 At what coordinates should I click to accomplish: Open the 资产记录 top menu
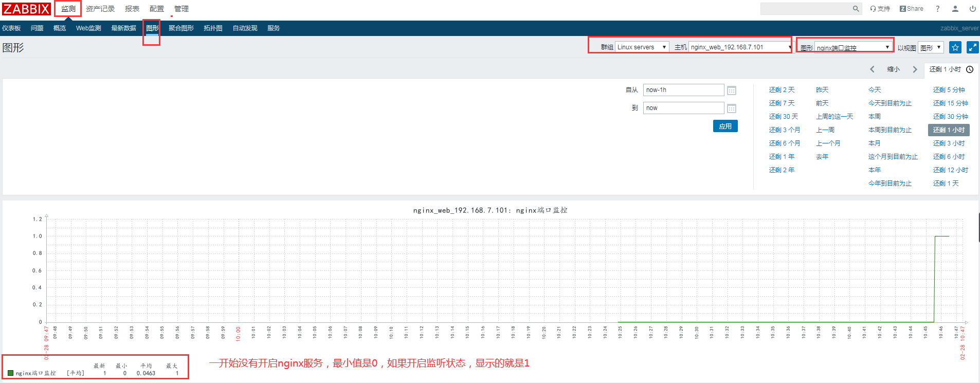coord(100,9)
